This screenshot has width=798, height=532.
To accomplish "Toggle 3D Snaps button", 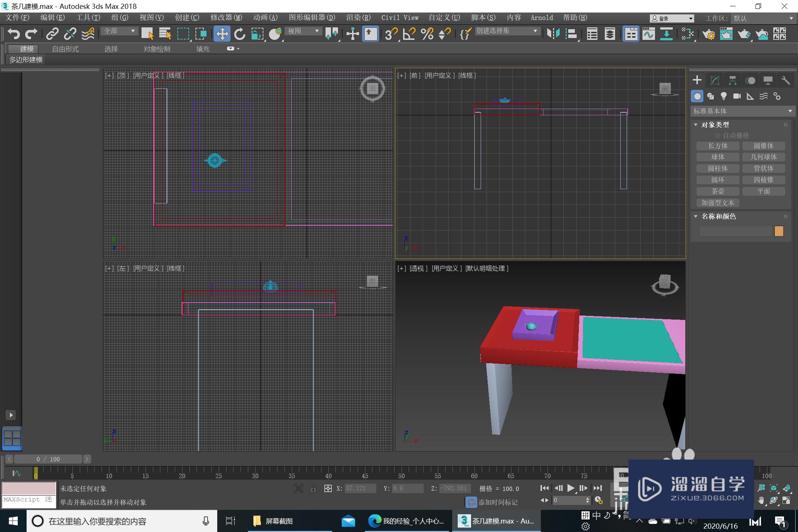I will click(391, 34).
